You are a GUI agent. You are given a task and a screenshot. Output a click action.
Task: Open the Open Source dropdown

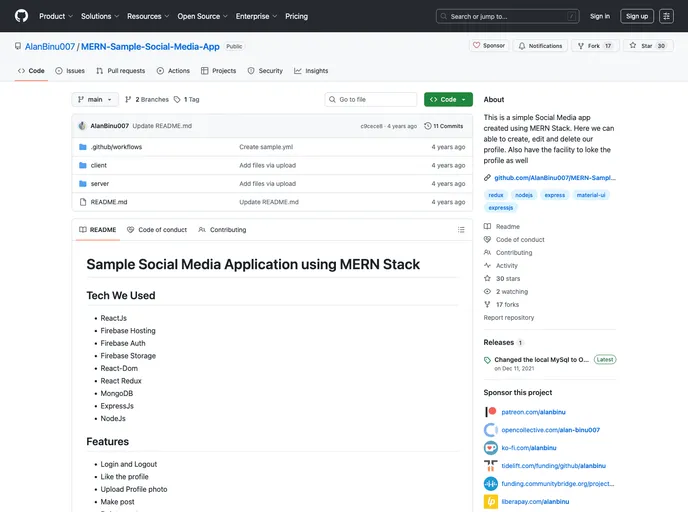coord(202,16)
